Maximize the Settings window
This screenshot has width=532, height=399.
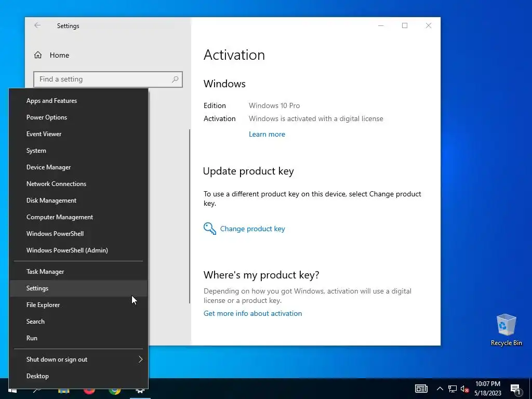(x=405, y=26)
